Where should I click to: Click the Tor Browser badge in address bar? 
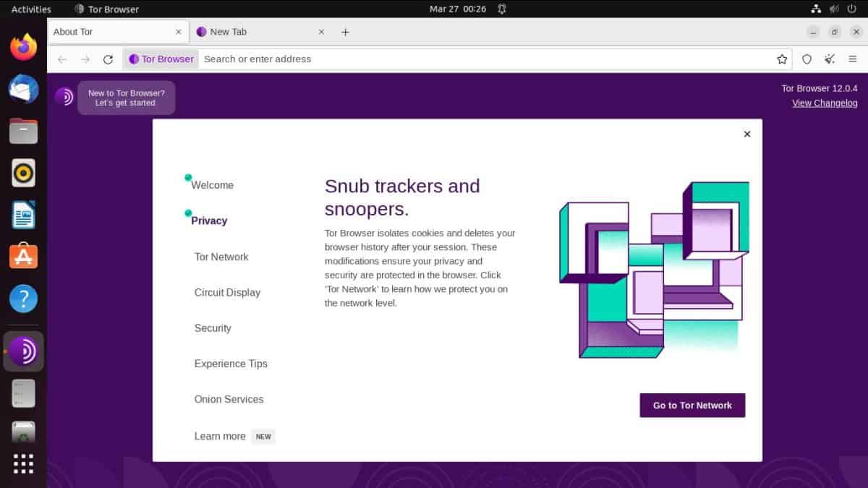point(161,59)
